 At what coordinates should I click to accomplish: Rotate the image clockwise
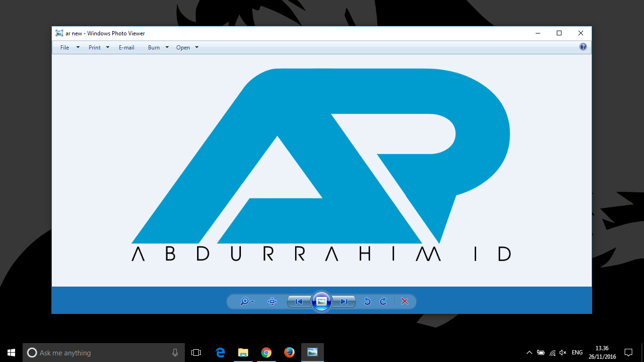click(x=383, y=301)
